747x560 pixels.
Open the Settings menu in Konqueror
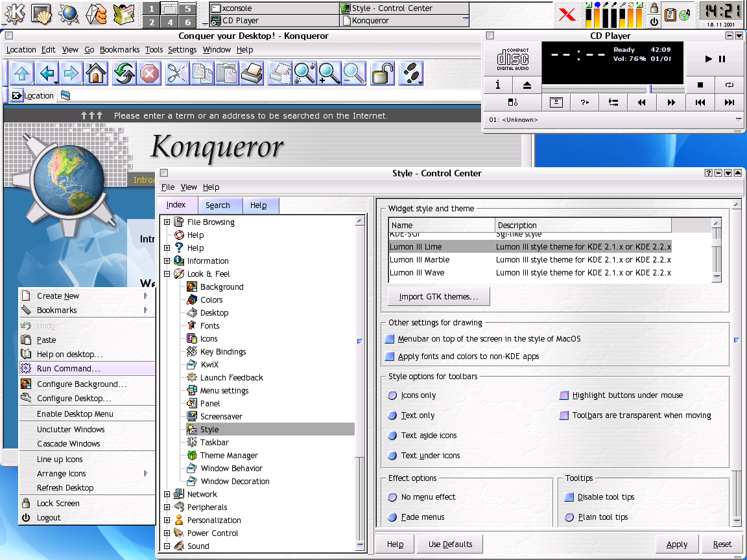pos(182,49)
